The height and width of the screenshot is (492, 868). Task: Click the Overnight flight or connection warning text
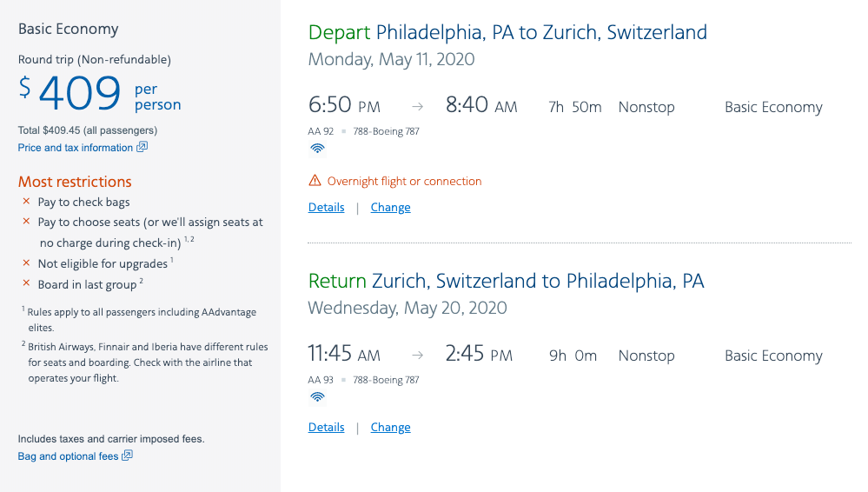pyautogui.click(x=404, y=182)
